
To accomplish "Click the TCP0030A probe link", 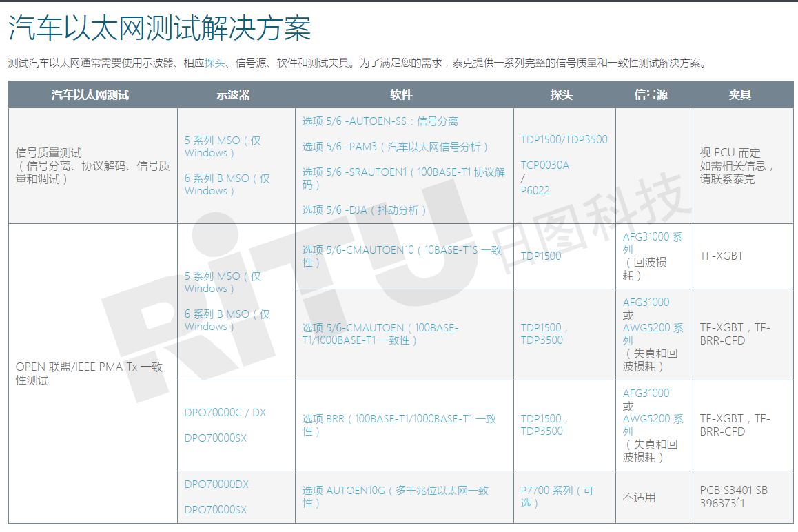I will [545, 165].
